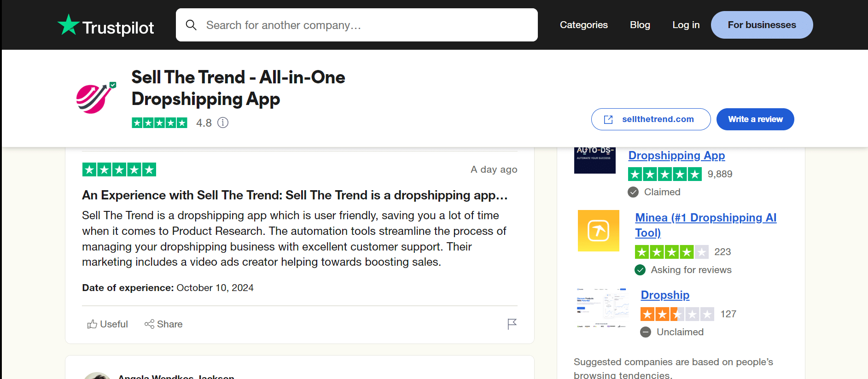This screenshot has height=379, width=868.
Task: Click the Asking for reviews badge under Minea
Action: point(640,270)
